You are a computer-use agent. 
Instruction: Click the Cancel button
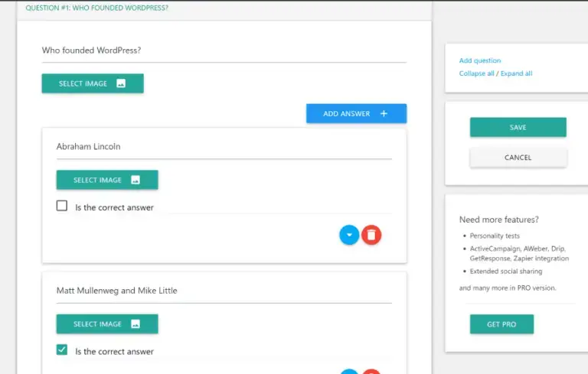tap(518, 158)
